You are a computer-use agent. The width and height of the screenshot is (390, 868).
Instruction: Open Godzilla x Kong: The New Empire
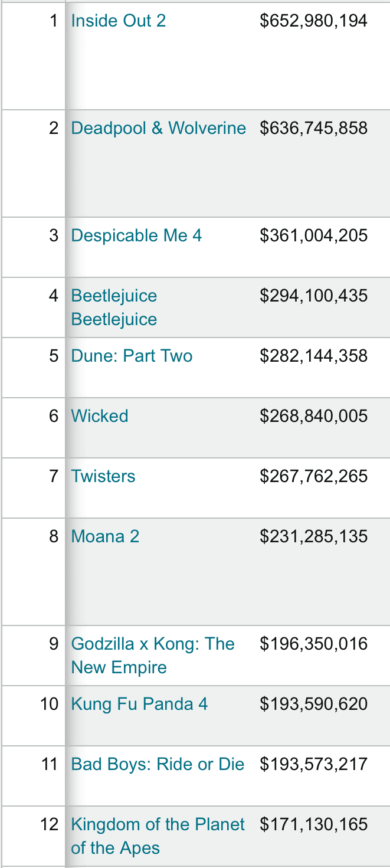tap(153, 656)
